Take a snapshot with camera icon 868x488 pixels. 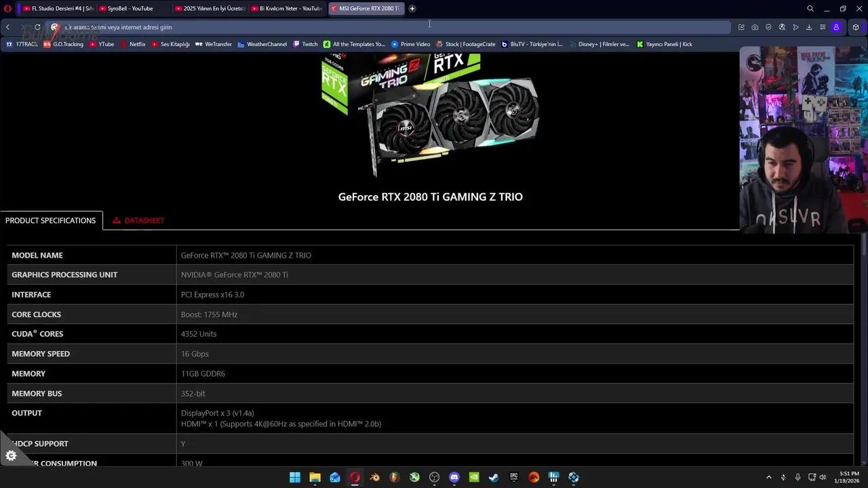(755, 27)
